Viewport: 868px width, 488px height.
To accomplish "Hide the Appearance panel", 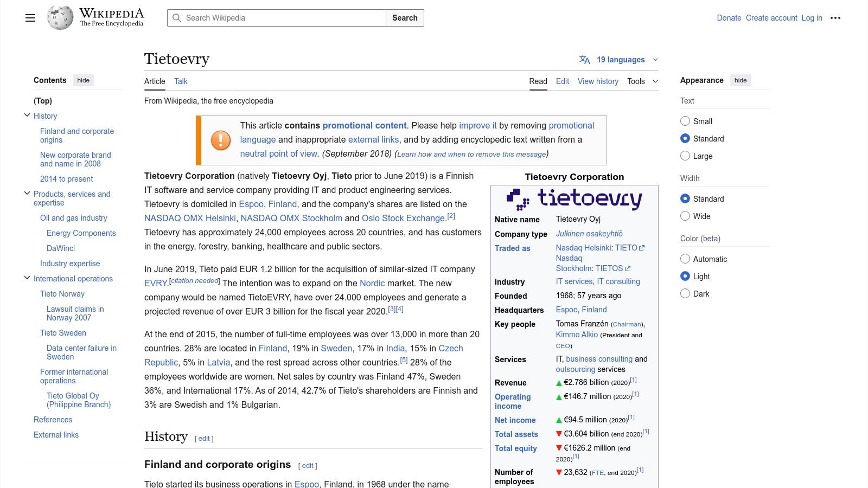I will [741, 80].
